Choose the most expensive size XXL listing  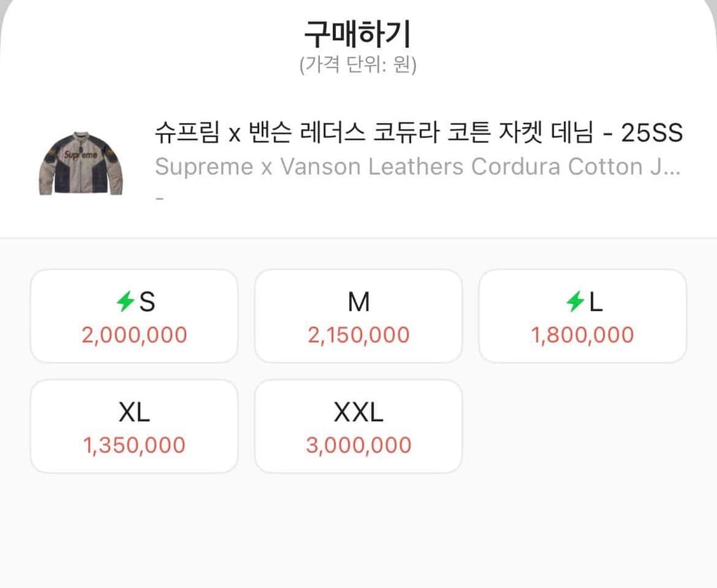358,425
